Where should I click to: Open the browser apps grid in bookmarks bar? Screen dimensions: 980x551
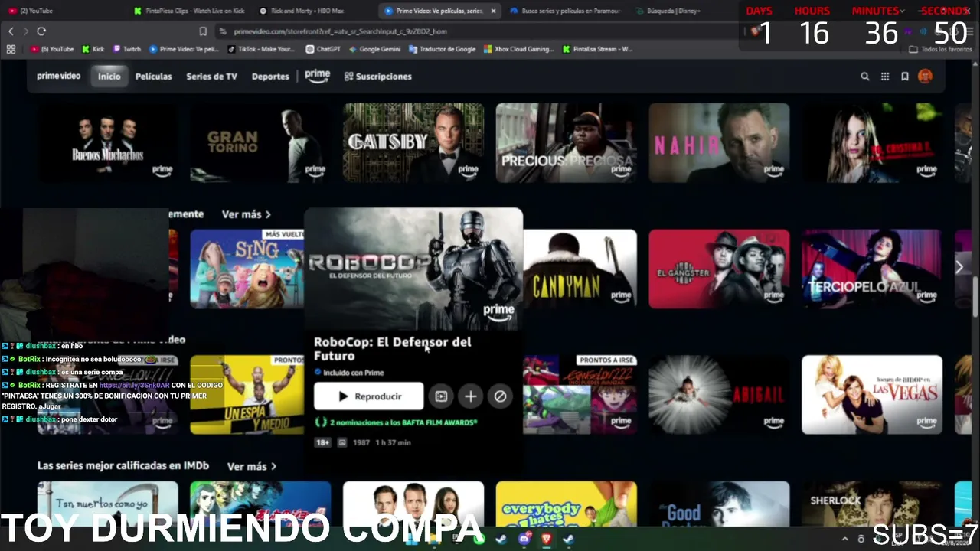(11, 49)
